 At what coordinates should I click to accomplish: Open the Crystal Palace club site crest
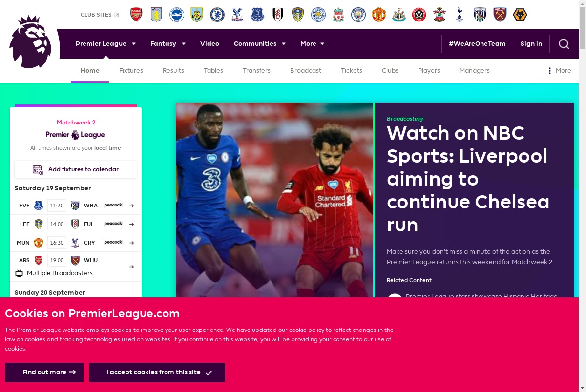[x=237, y=15]
